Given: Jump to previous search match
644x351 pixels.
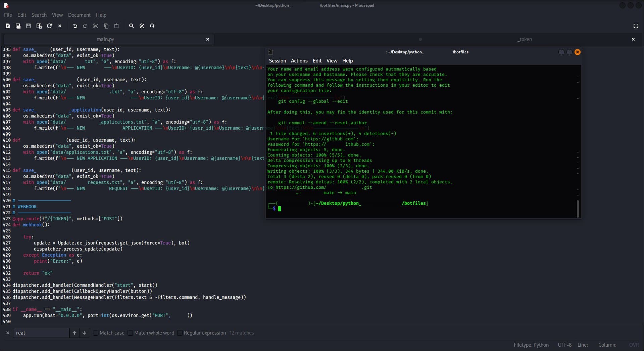Looking at the screenshot, I should pyautogui.click(x=75, y=333).
